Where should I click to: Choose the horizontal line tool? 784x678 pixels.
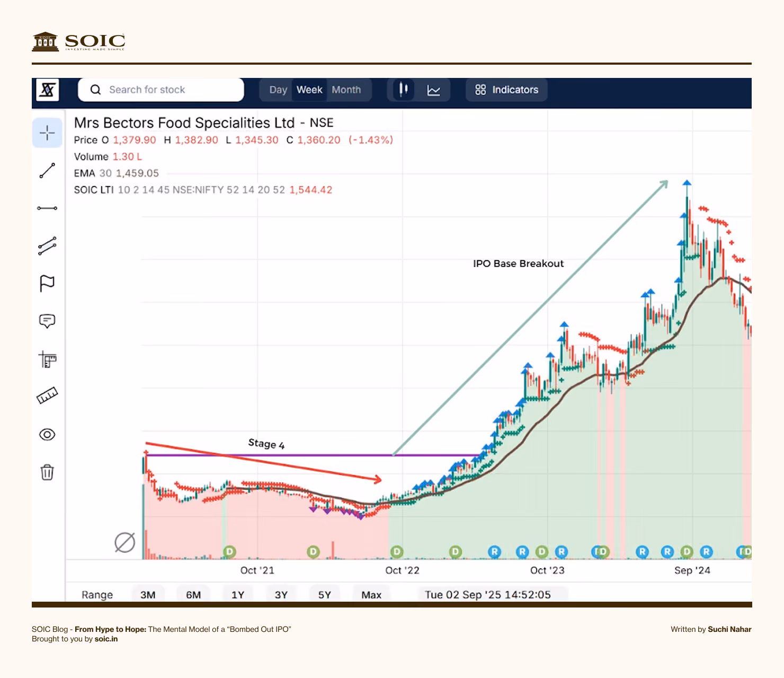47,208
